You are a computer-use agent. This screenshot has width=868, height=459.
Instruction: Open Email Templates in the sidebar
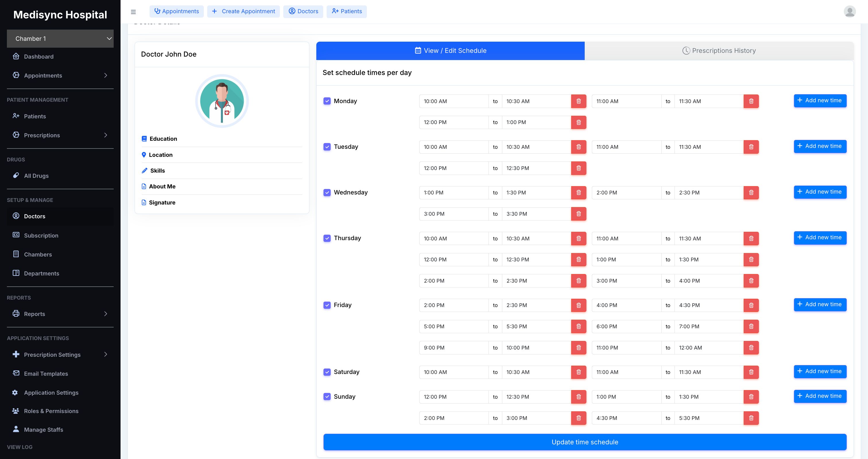click(x=46, y=374)
